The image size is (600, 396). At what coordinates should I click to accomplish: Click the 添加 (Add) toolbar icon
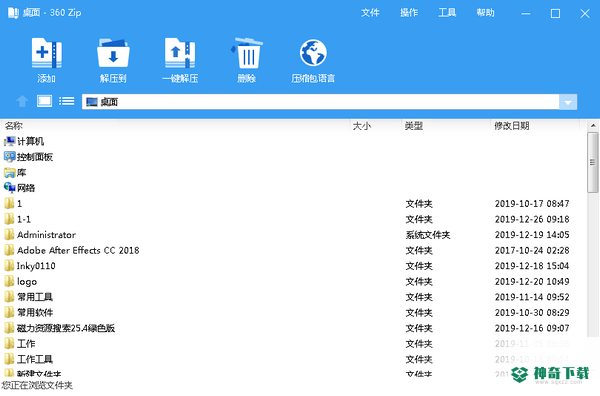click(x=46, y=53)
